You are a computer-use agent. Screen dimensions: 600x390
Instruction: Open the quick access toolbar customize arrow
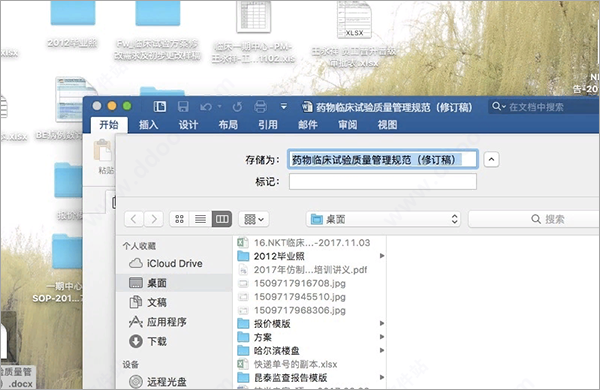(284, 106)
